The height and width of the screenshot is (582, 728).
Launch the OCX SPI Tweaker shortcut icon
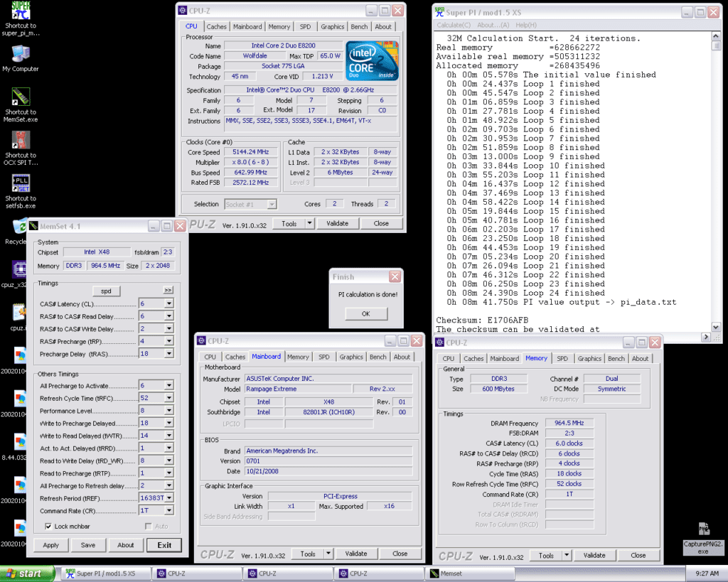(21, 140)
